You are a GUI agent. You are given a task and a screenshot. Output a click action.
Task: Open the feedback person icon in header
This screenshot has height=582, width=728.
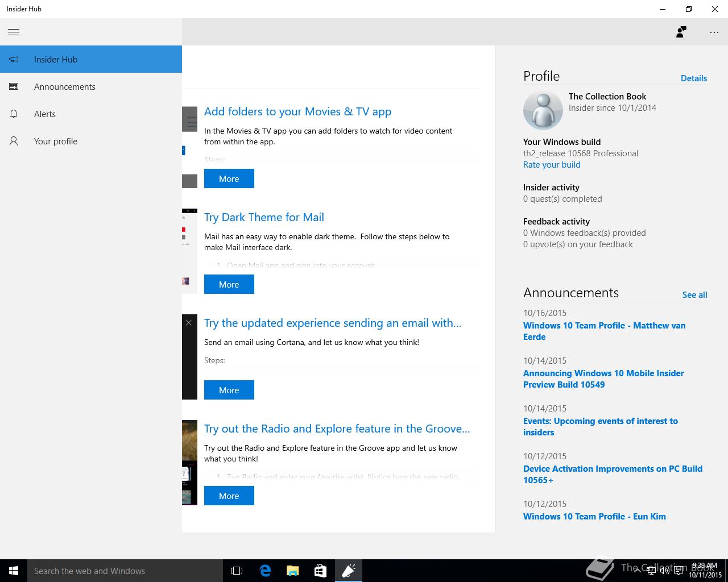681,32
